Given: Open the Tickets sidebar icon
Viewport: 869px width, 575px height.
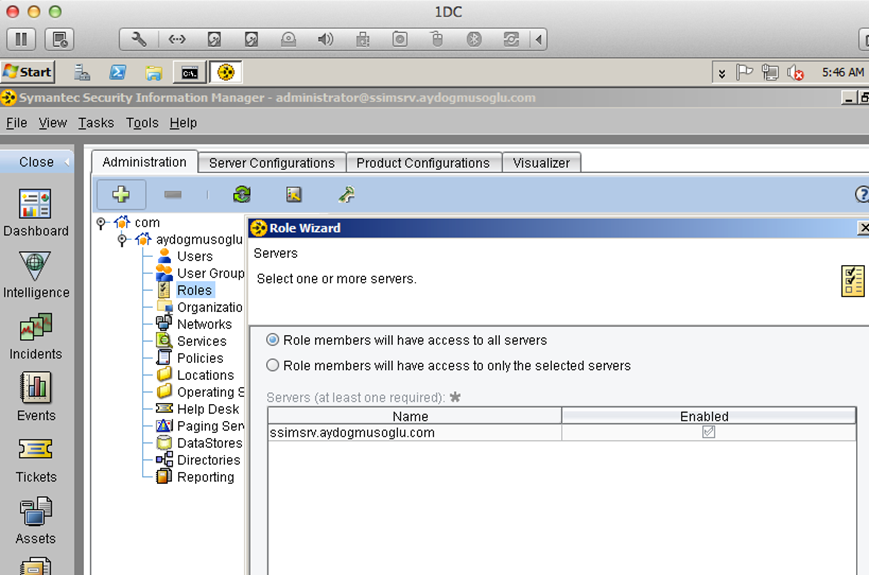Looking at the screenshot, I should click(x=35, y=460).
